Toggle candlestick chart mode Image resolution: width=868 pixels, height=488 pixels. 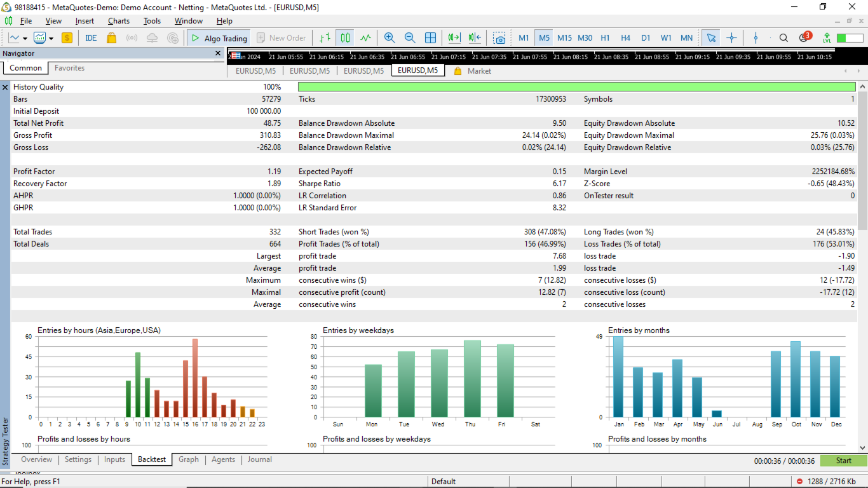pos(345,38)
